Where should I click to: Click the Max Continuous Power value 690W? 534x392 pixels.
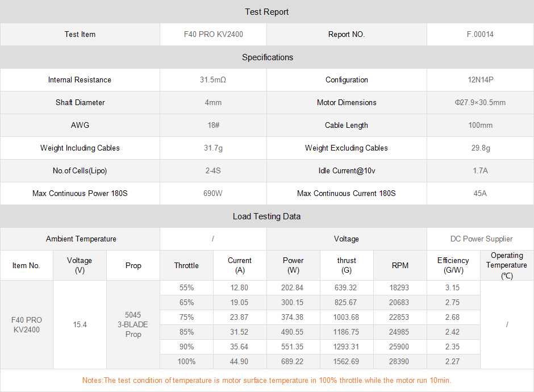pos(213,194)
